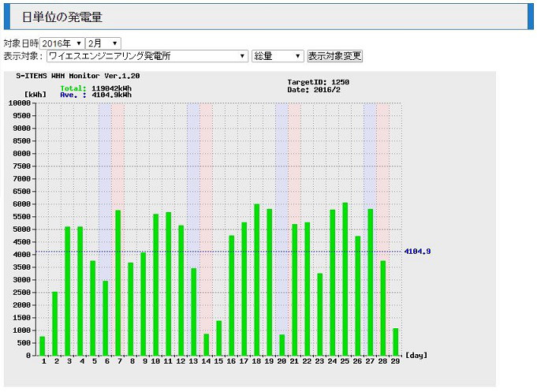The height and width of the screenshot is (392, 537).
Task: Click the green bar for day 3
Action: pyautogui.click(x=68, y=291)
